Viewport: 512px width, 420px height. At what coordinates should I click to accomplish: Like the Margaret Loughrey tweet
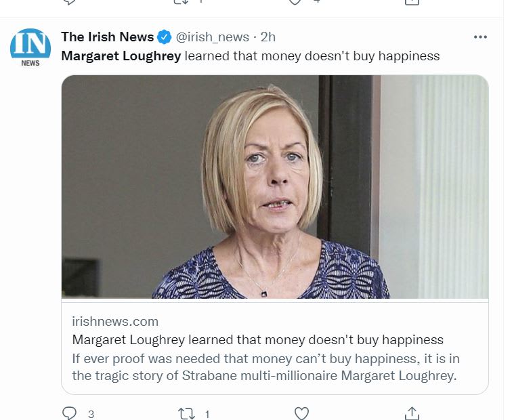tap(301, 413)
